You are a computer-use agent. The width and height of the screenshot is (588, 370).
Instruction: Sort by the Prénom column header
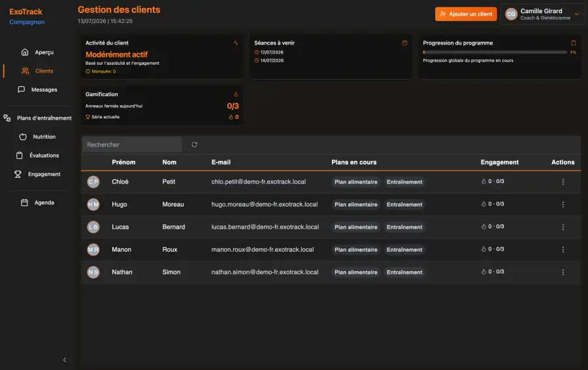click(x=123, y=162)
